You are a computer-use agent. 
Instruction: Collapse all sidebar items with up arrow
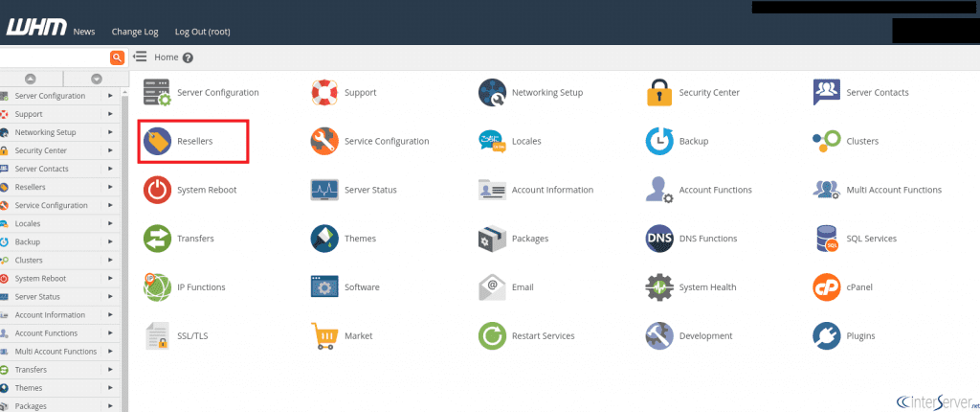click(31, 79)
